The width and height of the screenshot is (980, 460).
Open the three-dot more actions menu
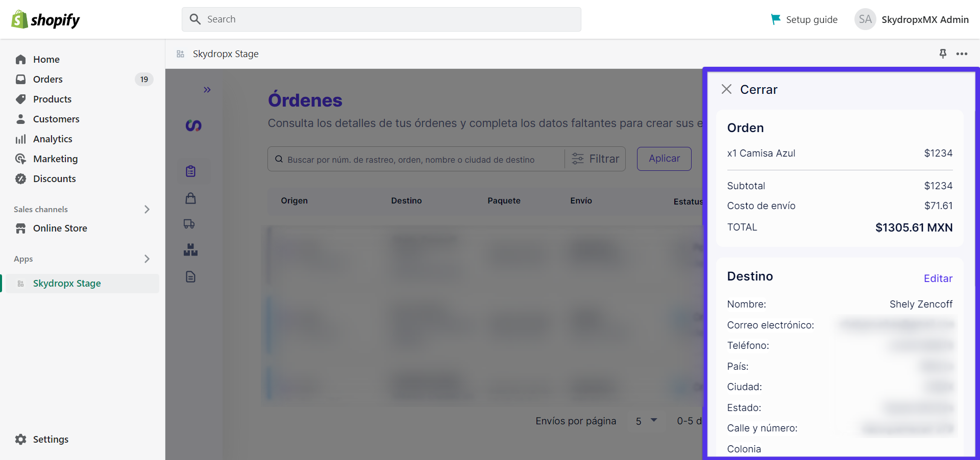point(962,54)
